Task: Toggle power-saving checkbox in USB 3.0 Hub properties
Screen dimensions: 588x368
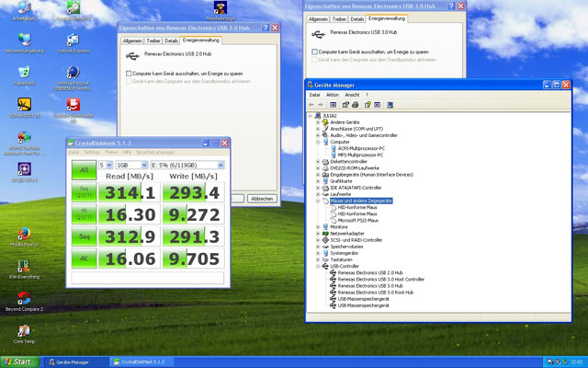Action: click(x=314, y=52)
